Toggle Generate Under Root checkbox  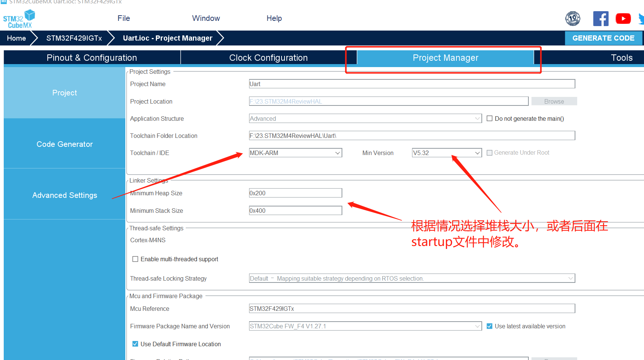490,153
